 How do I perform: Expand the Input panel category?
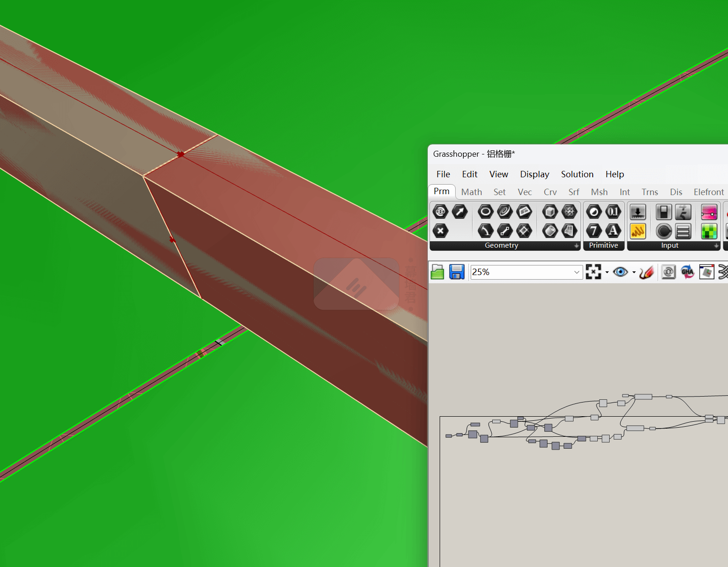[716, 246]
